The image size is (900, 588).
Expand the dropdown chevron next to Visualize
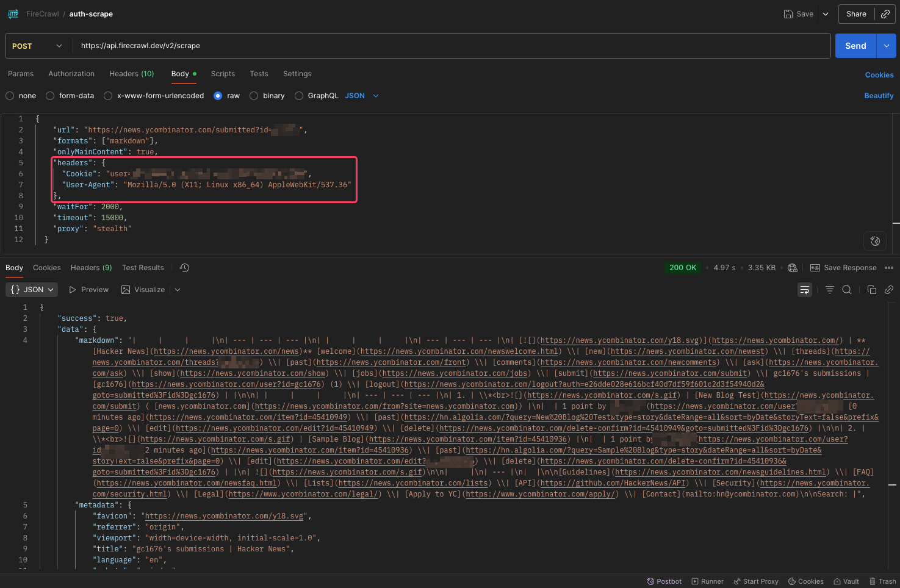pyautogui.click(x=178, y=290)
